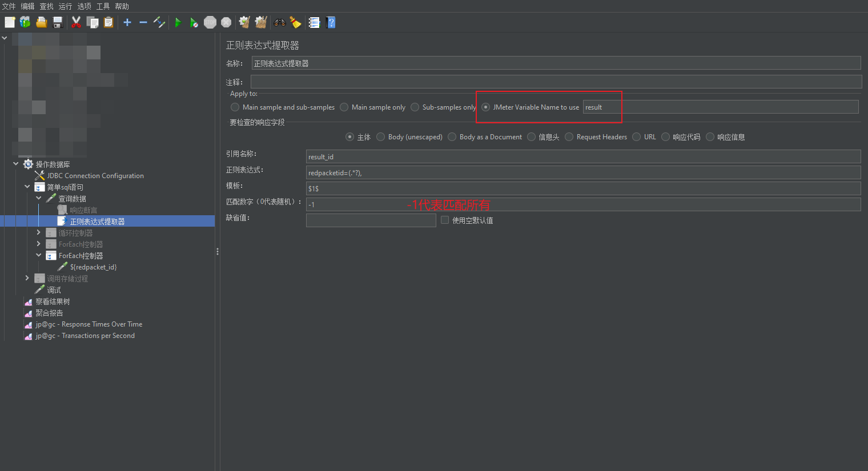The image size is (868, 471).
Task: Select the 聚合报告 listener
Action: coord(49,313)
